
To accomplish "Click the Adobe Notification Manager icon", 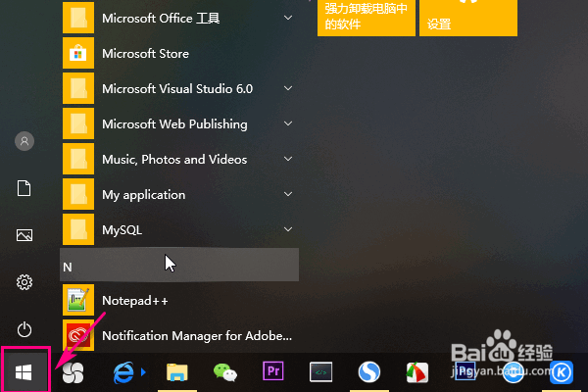I will 78,335.
